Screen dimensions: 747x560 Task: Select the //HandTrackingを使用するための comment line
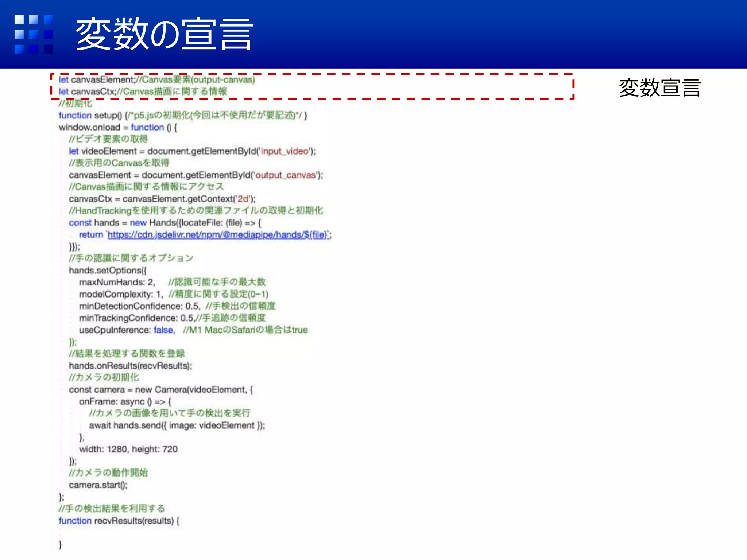[196, 211]
